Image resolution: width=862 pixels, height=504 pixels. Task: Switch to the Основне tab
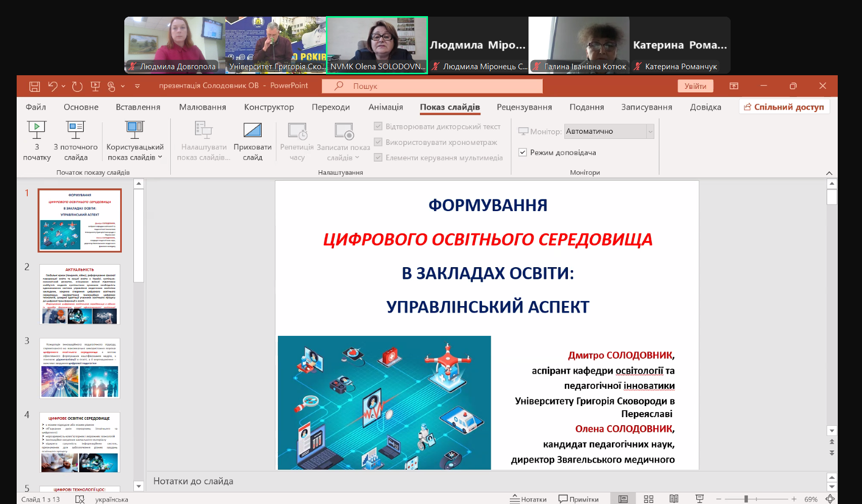[x=81, y=107]
